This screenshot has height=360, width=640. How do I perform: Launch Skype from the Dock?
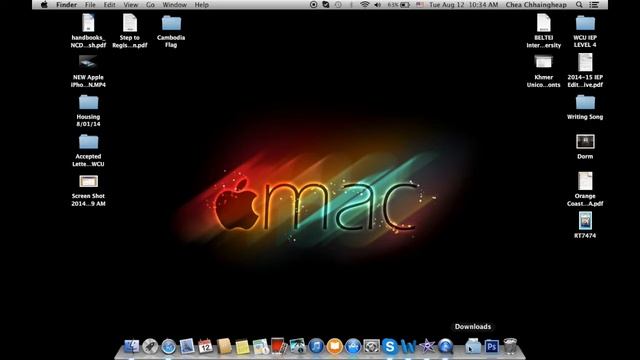(390, 346)
